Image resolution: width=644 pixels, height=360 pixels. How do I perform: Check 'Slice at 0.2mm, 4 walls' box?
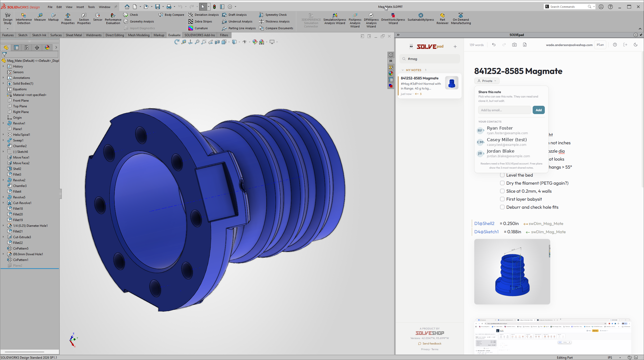(502, 191)
